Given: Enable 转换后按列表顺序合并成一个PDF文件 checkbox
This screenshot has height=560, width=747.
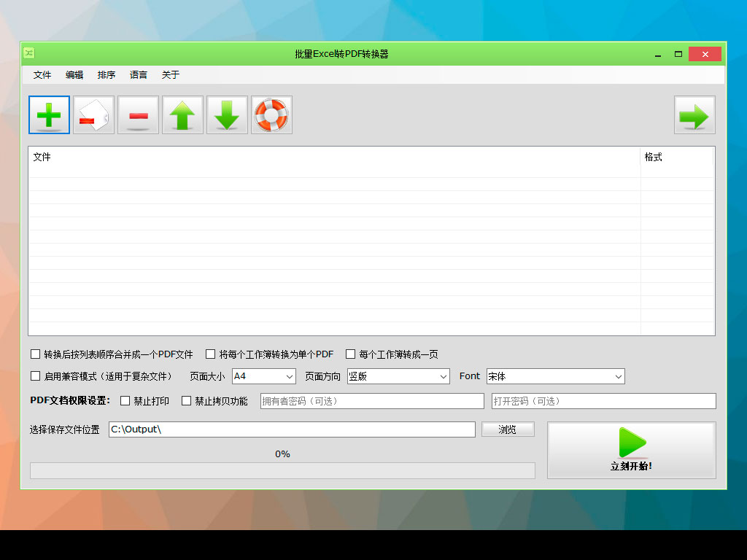Looking at the screenshot, I should (35, 354).
